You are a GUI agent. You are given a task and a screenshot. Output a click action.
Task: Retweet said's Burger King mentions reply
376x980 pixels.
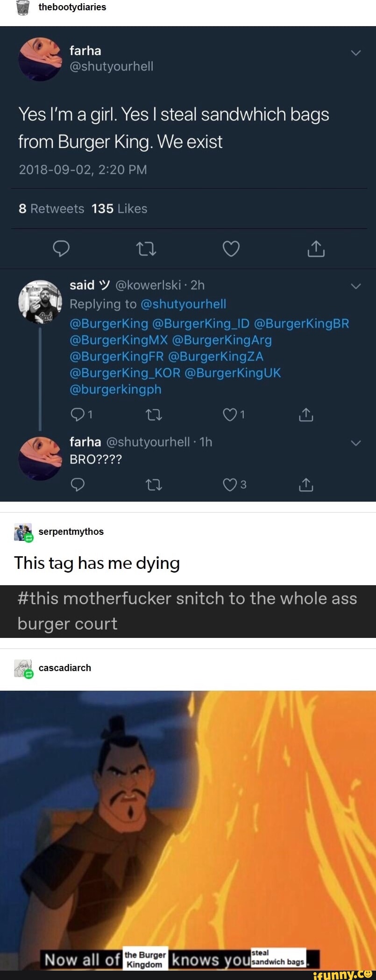point(154,414)
